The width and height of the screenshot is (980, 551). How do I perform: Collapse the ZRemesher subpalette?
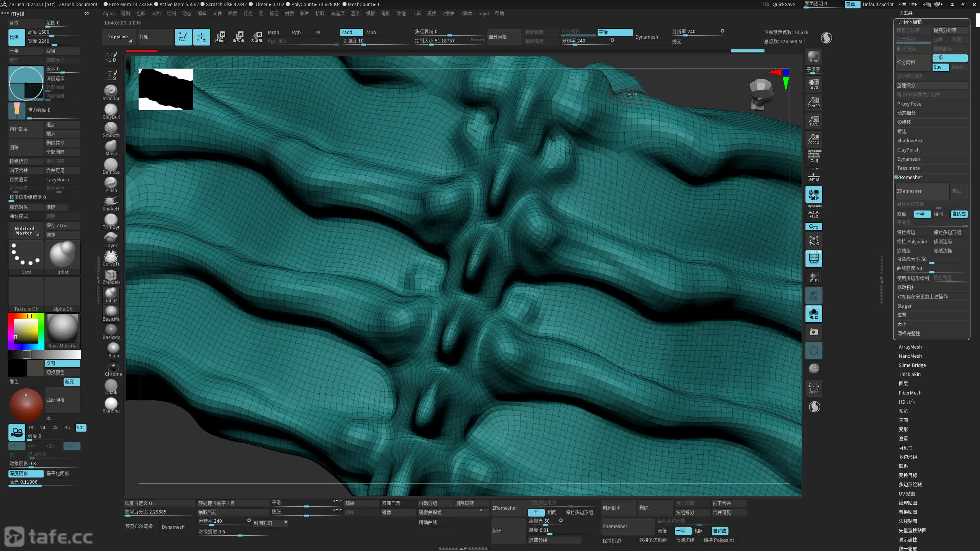[909, 177]
